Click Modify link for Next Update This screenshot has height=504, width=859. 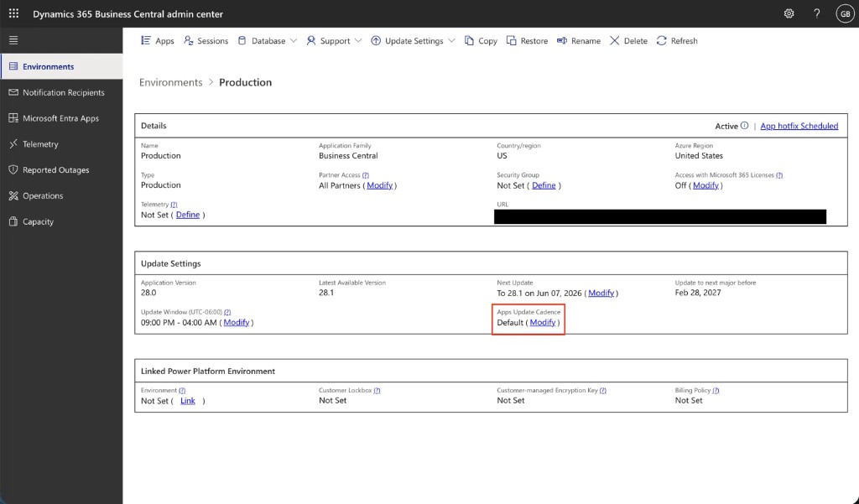point(601,293)
